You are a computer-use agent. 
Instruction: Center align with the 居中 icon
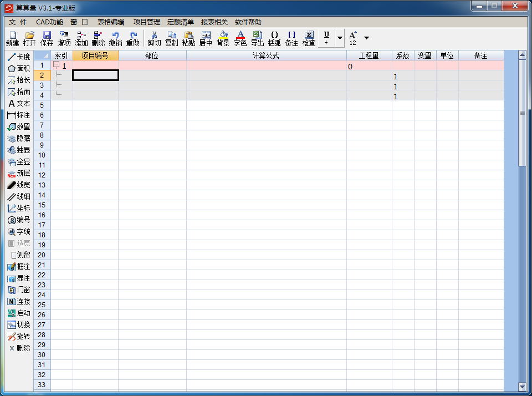click(206, 38)
